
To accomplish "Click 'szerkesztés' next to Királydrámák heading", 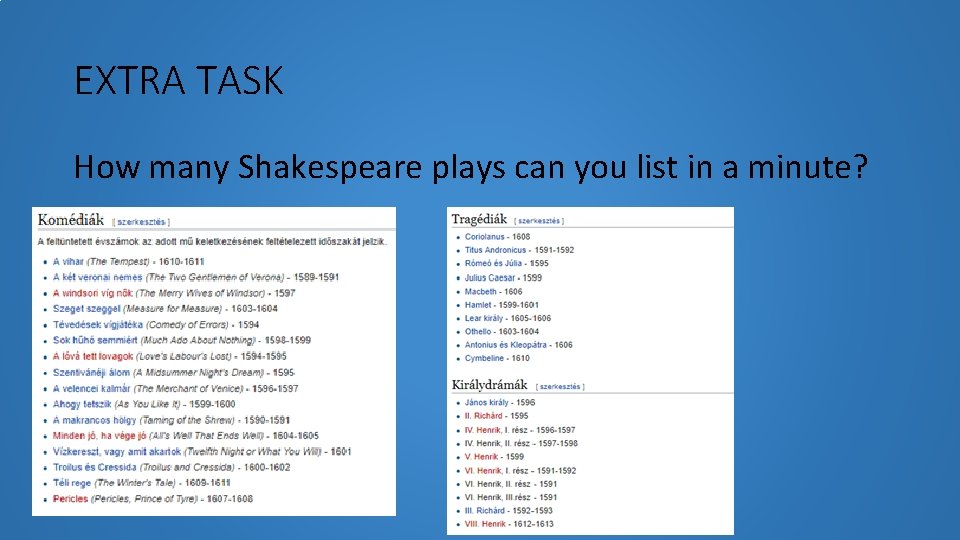I will click(560, 386).
